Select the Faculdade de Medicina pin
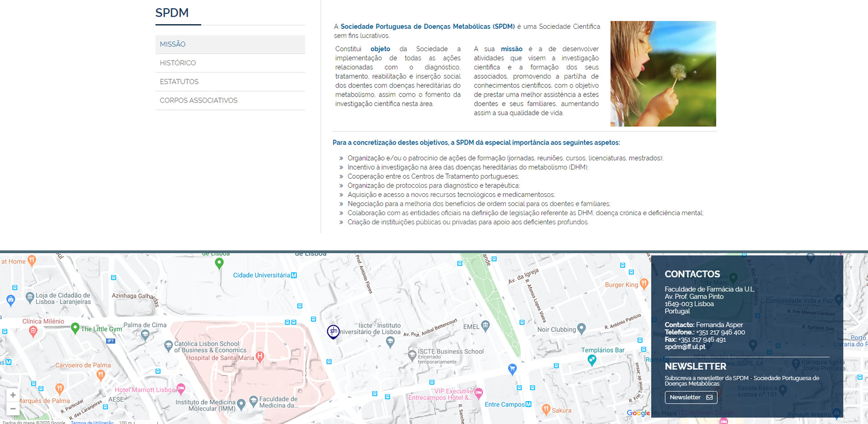The height and width of the screenshot is (424, 868). tap(253, 401)
